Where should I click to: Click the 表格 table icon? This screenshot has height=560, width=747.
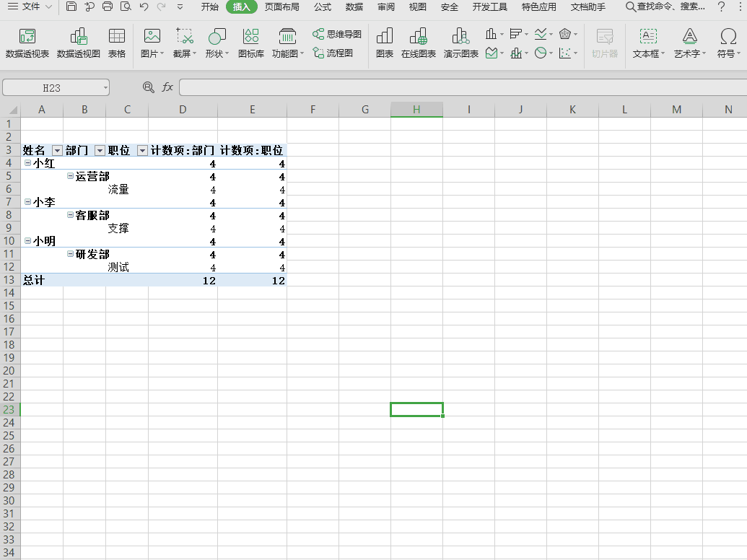[117, 43]
